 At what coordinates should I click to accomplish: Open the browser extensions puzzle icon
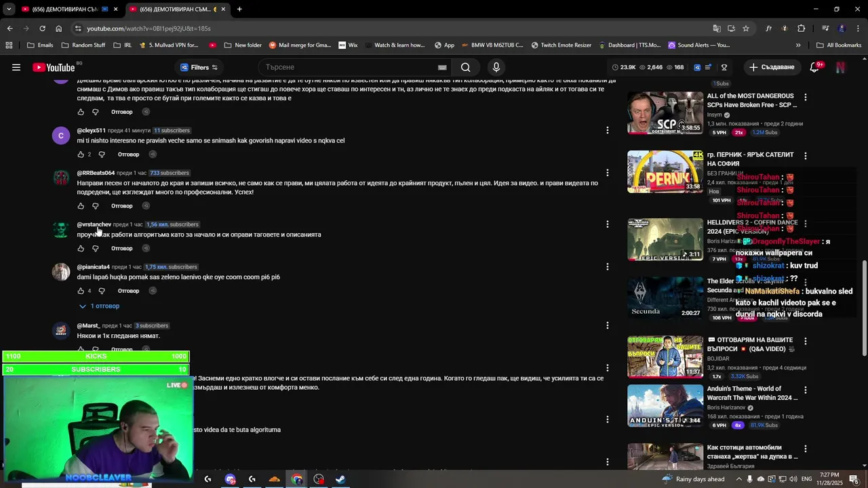pyautogui.click(x=802, y=28)
